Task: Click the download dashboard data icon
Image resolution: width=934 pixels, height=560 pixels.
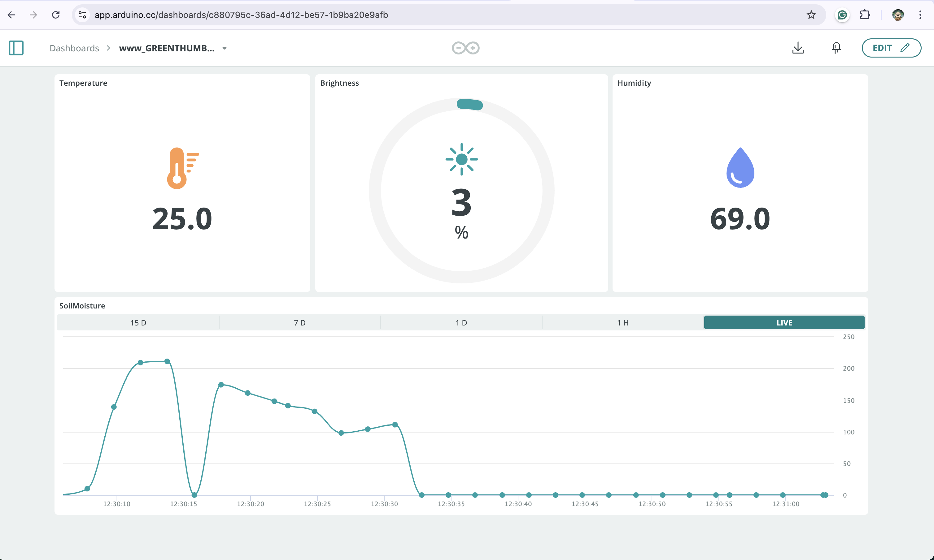Action: point(798,48)
